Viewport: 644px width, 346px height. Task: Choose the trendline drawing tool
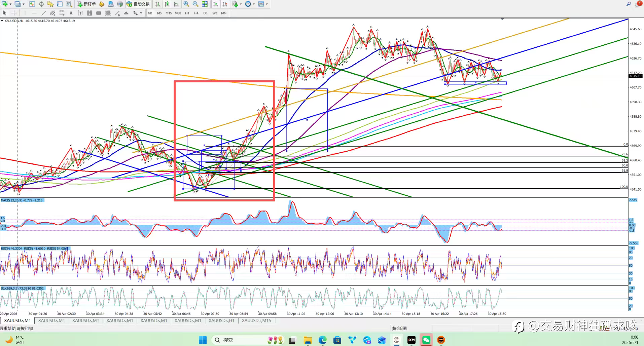[x=43, y=13]
